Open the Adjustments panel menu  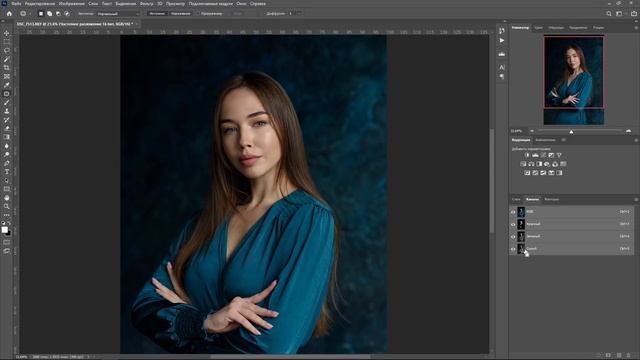636,140
